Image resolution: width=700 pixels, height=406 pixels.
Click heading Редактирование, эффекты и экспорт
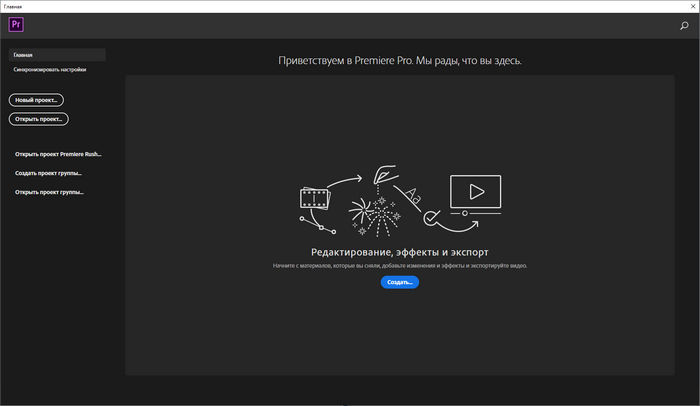(400, 252)
